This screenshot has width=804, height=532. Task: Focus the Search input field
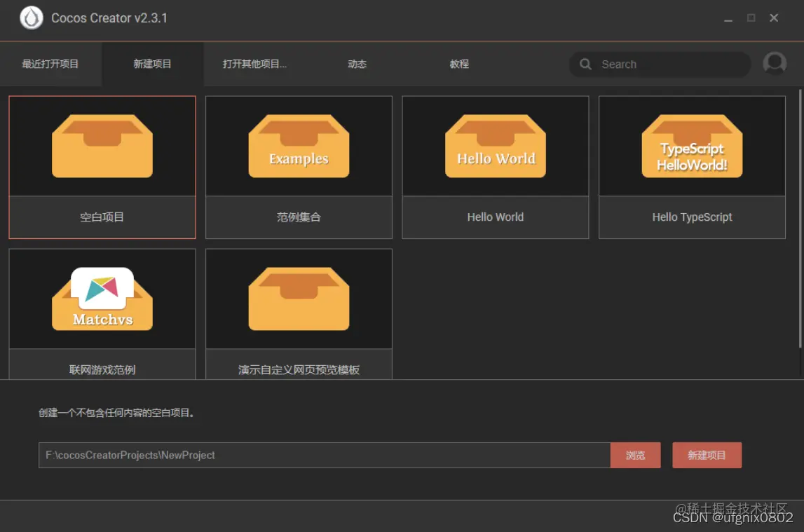pyautogui.click(x=660, y=64)
